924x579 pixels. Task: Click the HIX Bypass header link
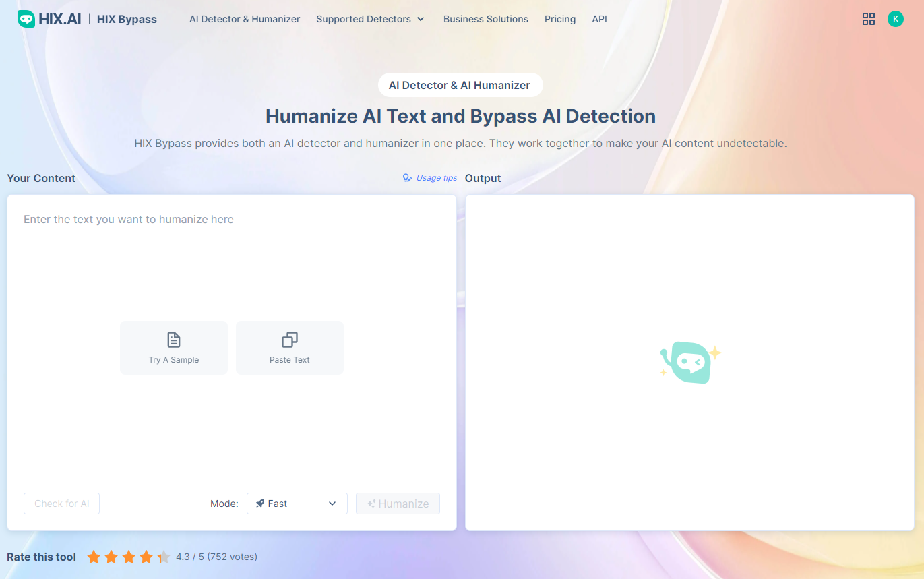[127, 19]
